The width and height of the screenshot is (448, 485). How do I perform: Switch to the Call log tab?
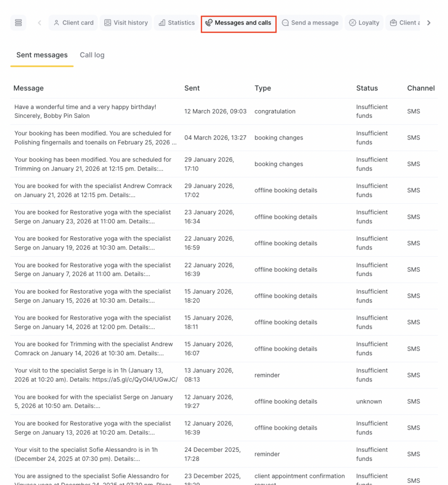pyautogui.click(x=92, y=55)
